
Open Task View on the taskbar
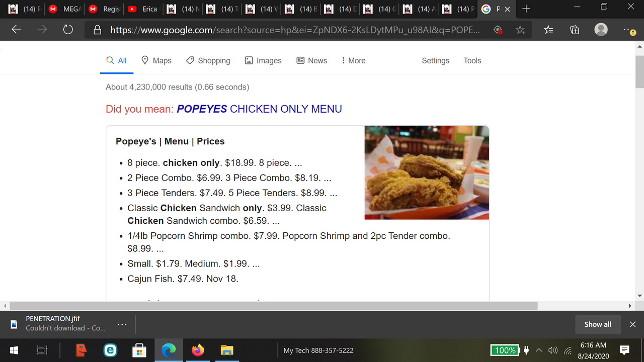pos(42,350)
